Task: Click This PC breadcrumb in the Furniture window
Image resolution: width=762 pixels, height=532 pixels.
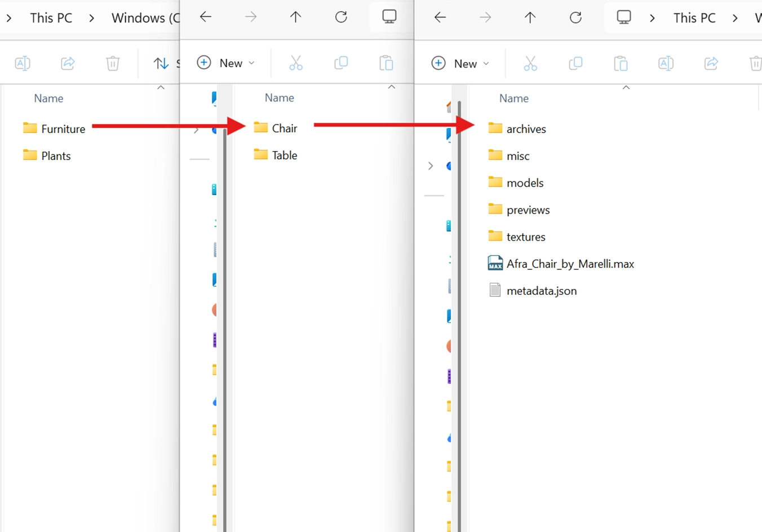Action: click(x=51, y=18)
